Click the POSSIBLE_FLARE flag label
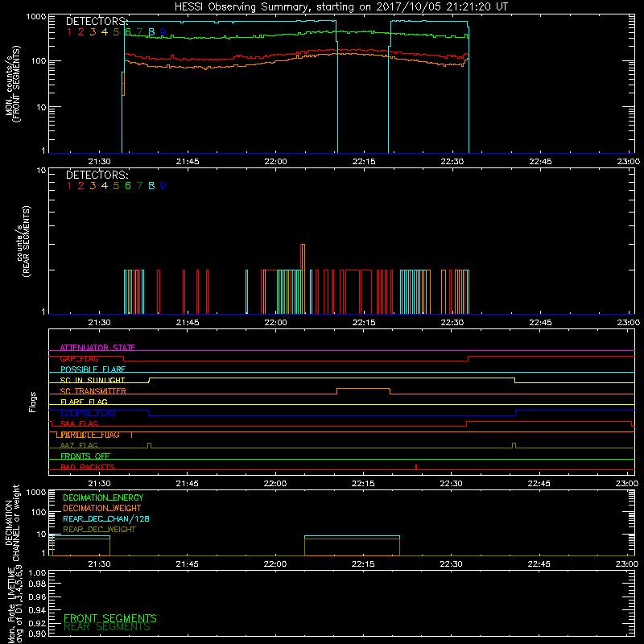Screen dimensions: 644x644 click(93, 369)
